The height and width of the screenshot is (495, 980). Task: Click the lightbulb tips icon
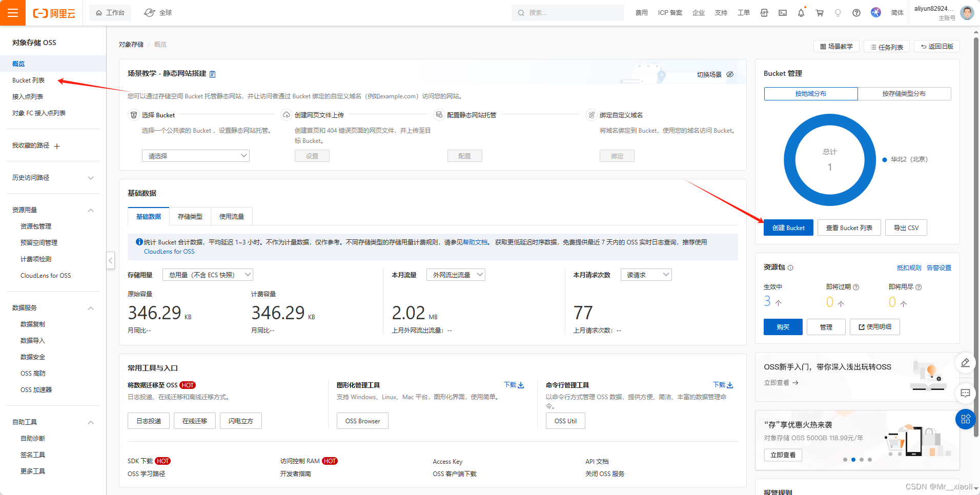838,13
